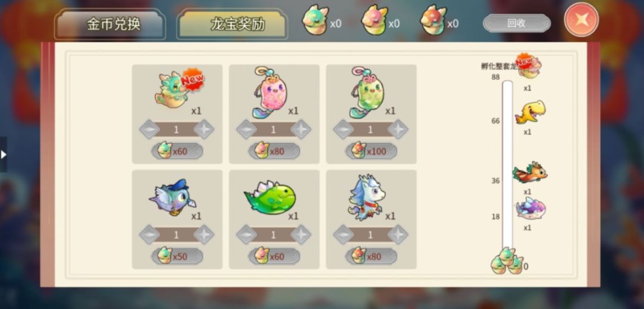Increase quantity of the x100 green charm

pos(398,130)
